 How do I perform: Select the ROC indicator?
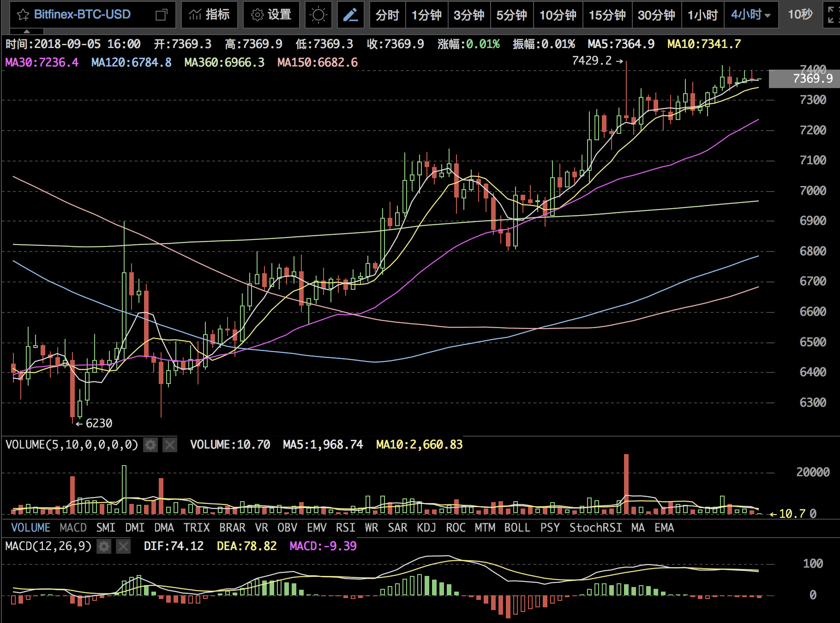[456, 527]
